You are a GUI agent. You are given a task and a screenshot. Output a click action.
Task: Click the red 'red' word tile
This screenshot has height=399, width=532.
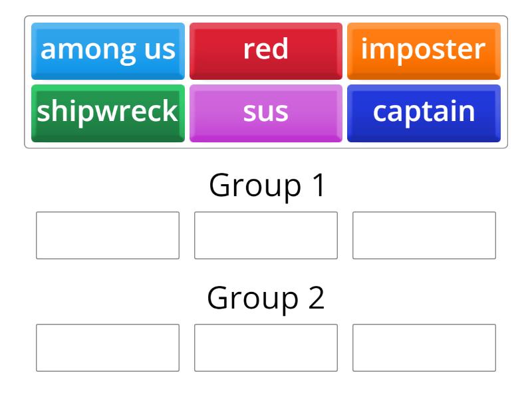(266, 48)
